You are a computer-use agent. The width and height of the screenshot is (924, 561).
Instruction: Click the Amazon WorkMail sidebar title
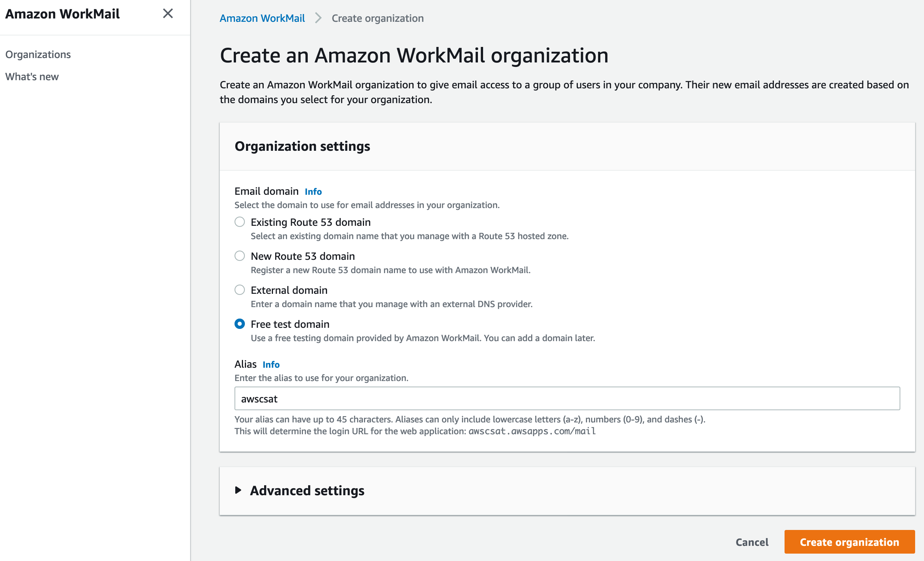[x=62, y=14]
